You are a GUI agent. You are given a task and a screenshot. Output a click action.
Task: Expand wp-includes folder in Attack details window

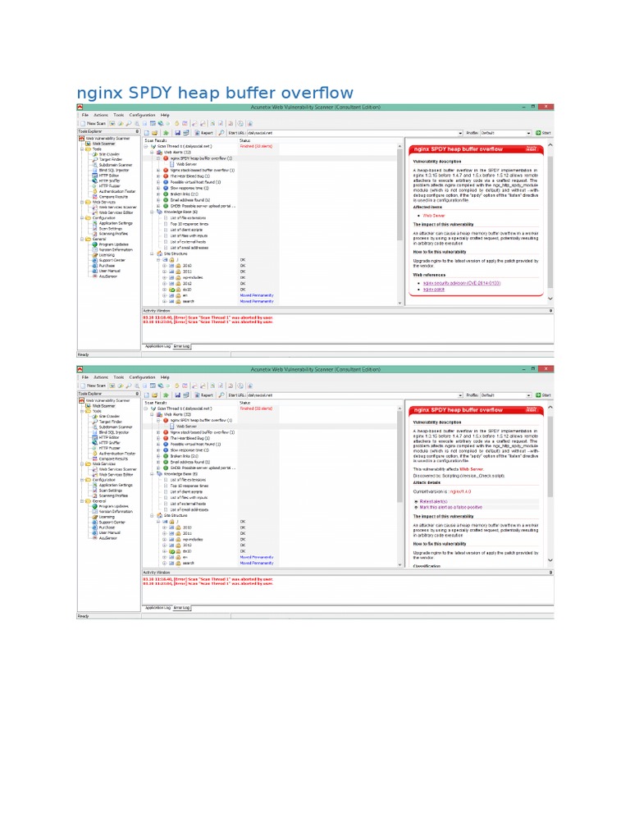(164, 540)
